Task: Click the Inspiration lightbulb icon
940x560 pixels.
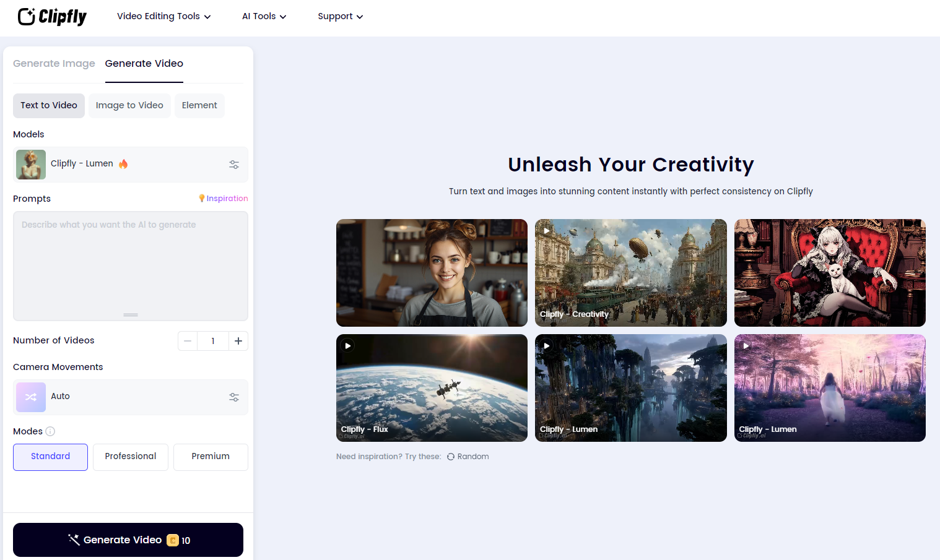Action: pyautogui.click(x=202, y=198)
